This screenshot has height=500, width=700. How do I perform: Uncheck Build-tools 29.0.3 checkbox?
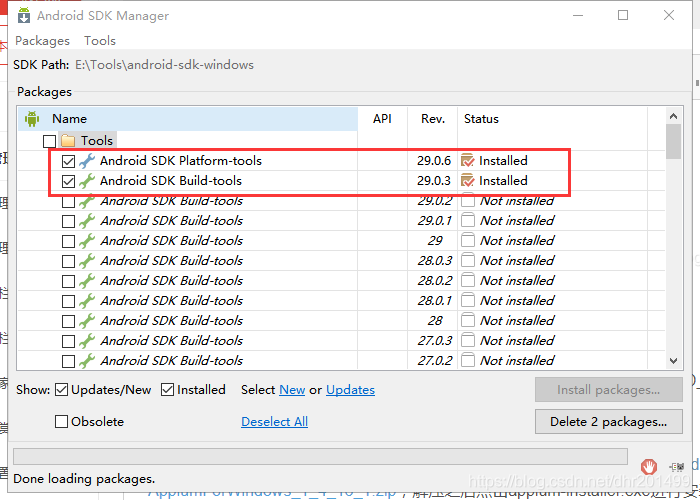tap(68, 181)
